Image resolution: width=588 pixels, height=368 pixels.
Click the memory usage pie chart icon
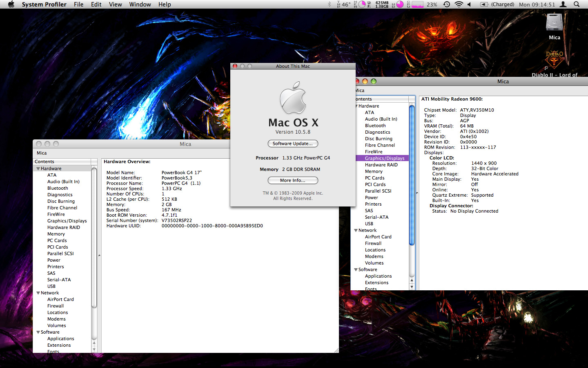(362, 4)
